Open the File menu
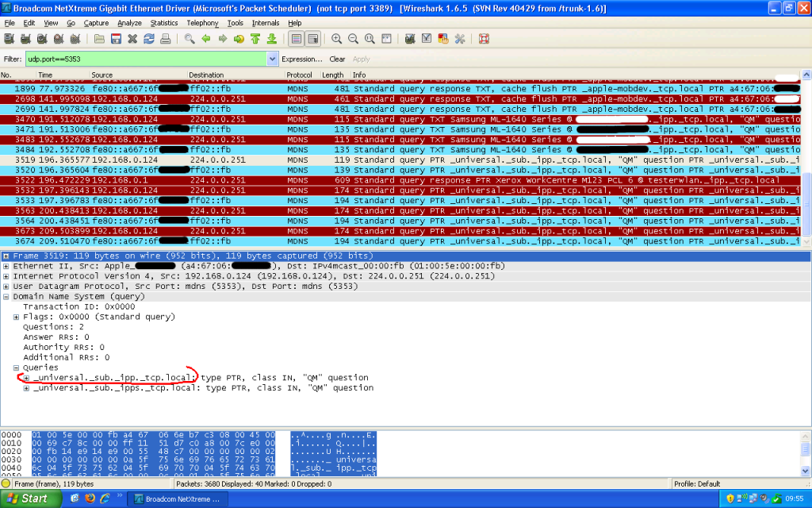 (10, 23)
